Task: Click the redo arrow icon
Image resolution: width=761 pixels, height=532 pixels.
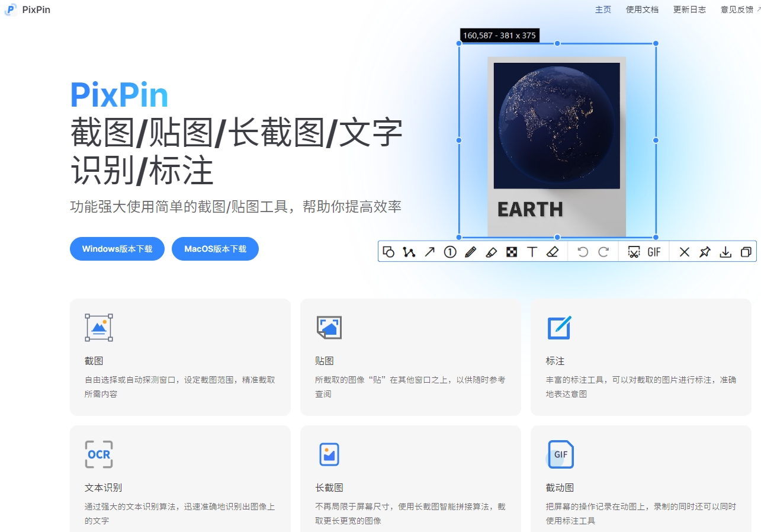Action: tap(603, 252)
